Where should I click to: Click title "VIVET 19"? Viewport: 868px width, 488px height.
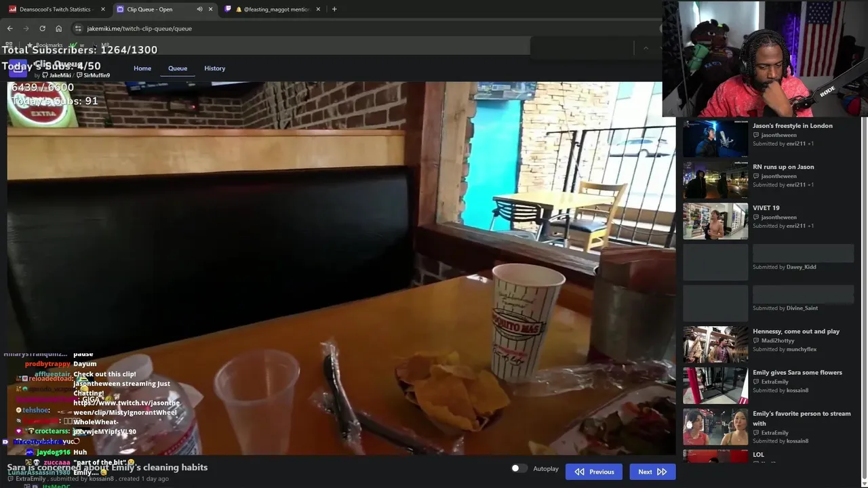coord(766,208)
